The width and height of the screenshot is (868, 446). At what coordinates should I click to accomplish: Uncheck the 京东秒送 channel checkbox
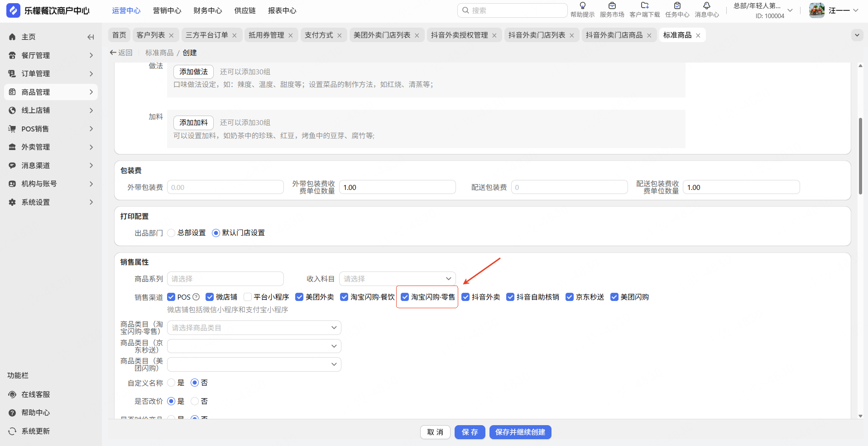pos(570,297)
